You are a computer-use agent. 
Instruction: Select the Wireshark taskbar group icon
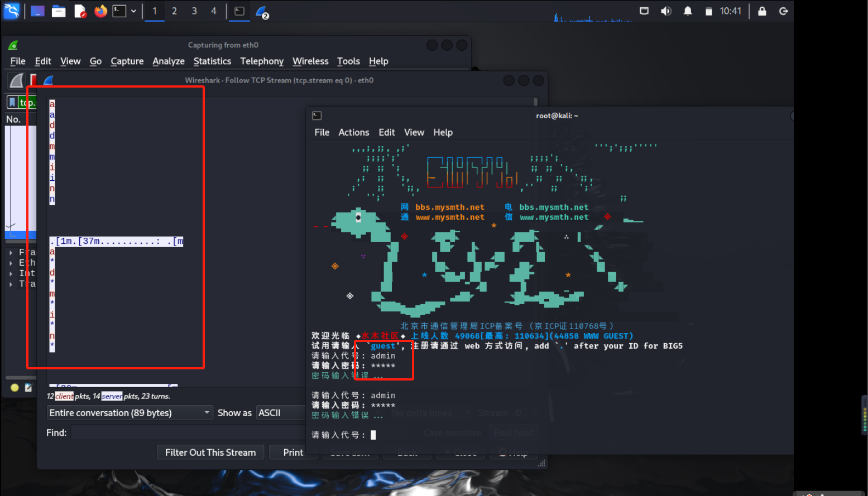(x=262, y=12)
